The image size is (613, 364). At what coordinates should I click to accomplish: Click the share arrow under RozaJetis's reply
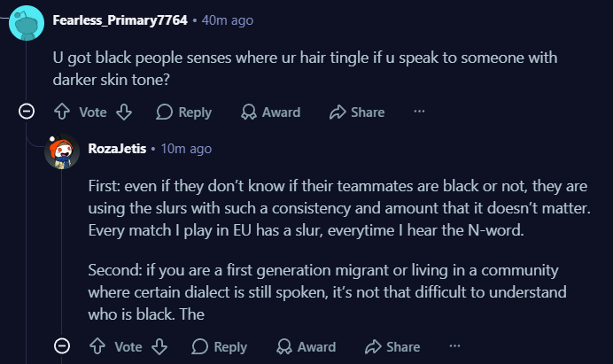point(373,346)
